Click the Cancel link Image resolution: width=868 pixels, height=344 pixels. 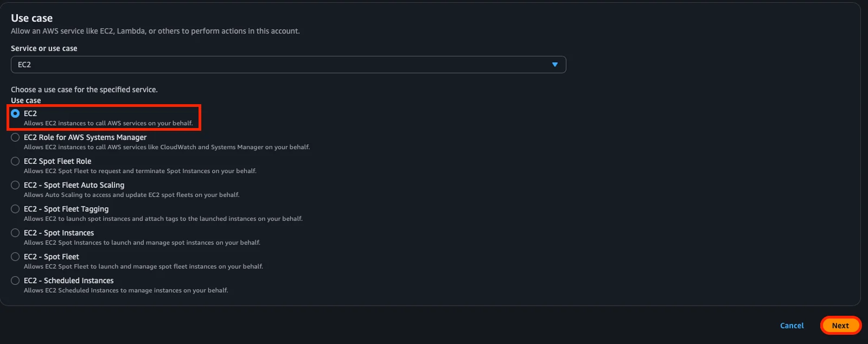coord(792,326)
